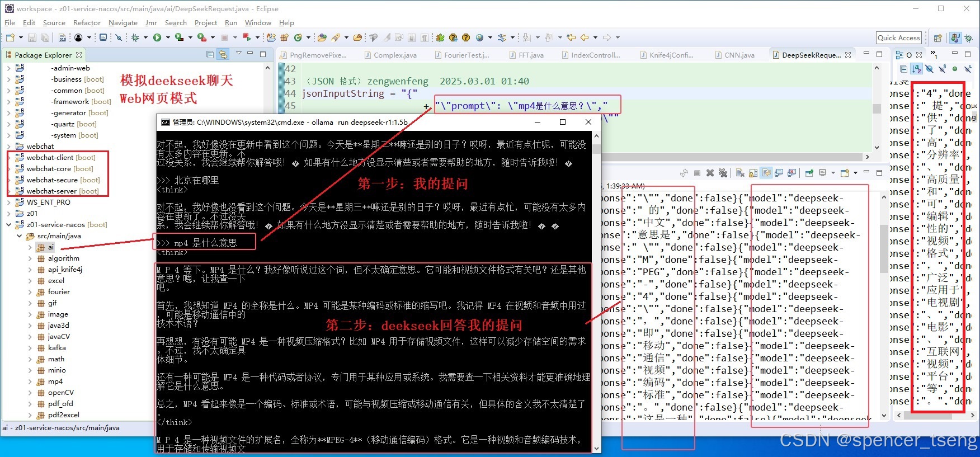Open the Project menu
980x457 pixels.
(x=205, y=23)
